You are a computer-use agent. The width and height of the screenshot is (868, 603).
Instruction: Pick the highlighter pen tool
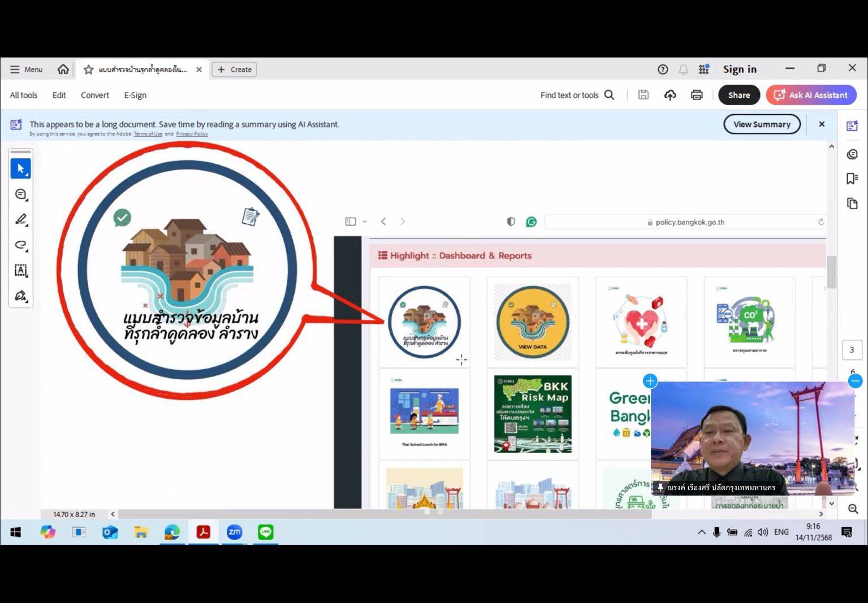[21, 219]
